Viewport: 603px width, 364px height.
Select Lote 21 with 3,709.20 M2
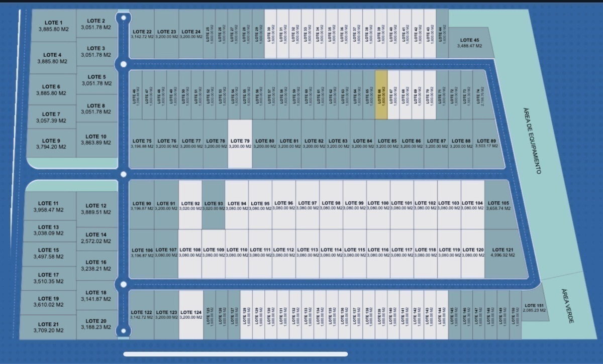click(x=48, y=327)
